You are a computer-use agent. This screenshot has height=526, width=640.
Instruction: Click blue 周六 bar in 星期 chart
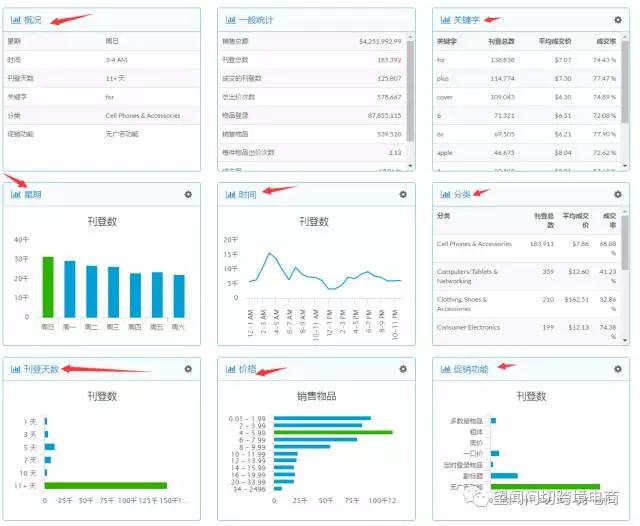(x=179, y=296)
